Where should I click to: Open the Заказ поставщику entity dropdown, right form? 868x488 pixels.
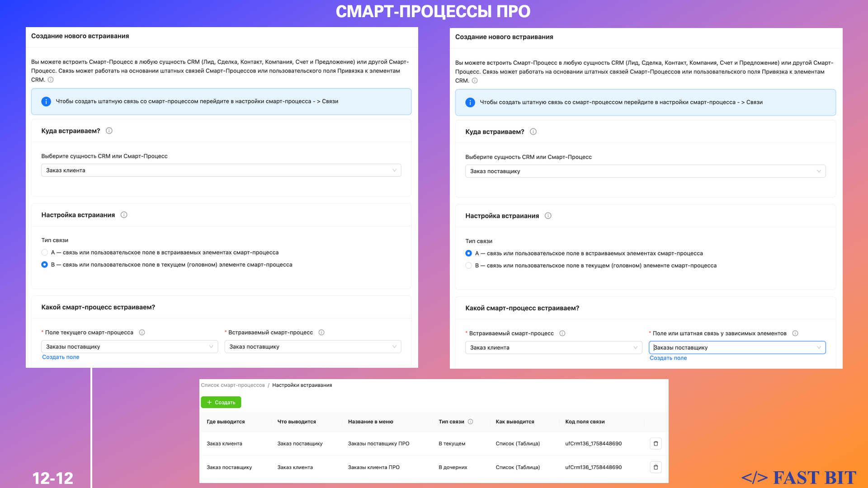point(645,171)
